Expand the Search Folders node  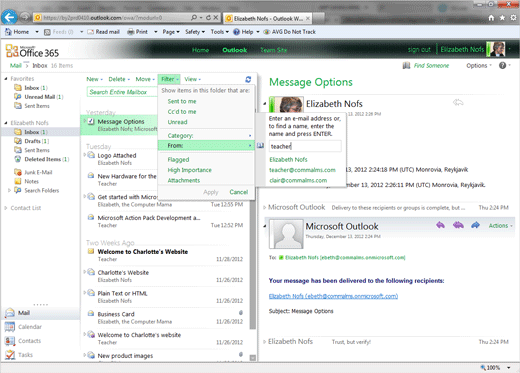[9, 190]
